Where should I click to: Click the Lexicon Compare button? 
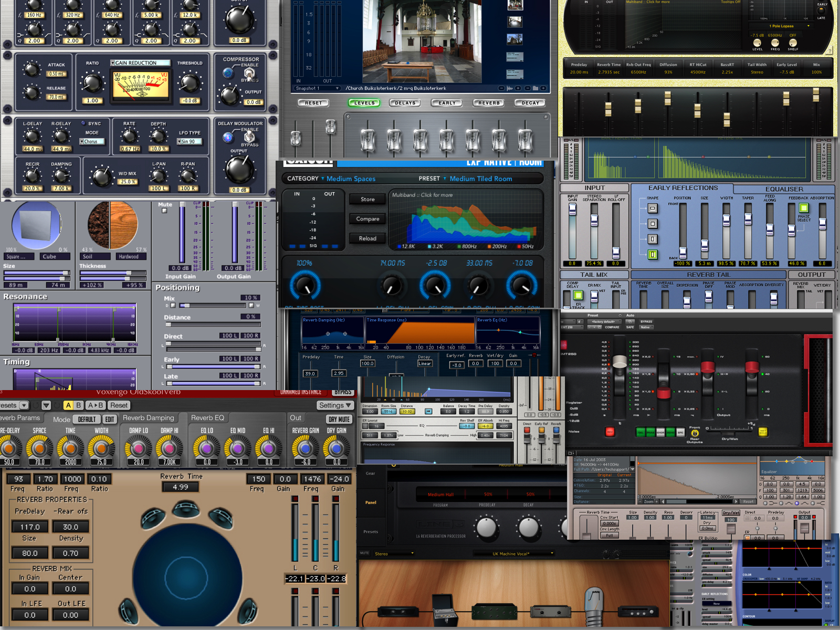[367, 219]
